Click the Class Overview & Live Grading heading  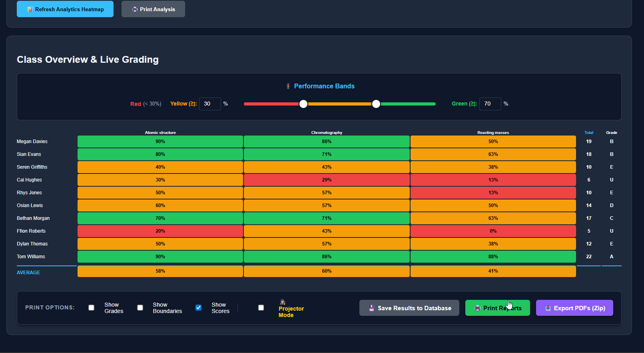(x=88, y=60)
